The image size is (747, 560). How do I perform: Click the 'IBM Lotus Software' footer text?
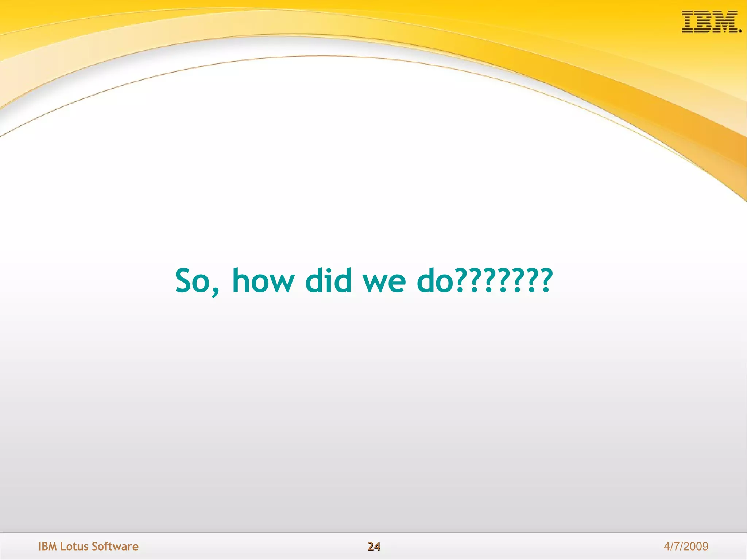coord(89,546)
